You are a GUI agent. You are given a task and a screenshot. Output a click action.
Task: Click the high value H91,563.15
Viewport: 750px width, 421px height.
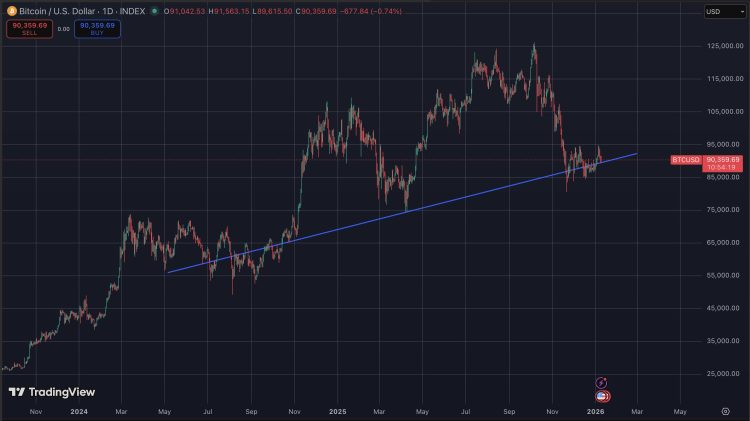[x=229, y=11]
